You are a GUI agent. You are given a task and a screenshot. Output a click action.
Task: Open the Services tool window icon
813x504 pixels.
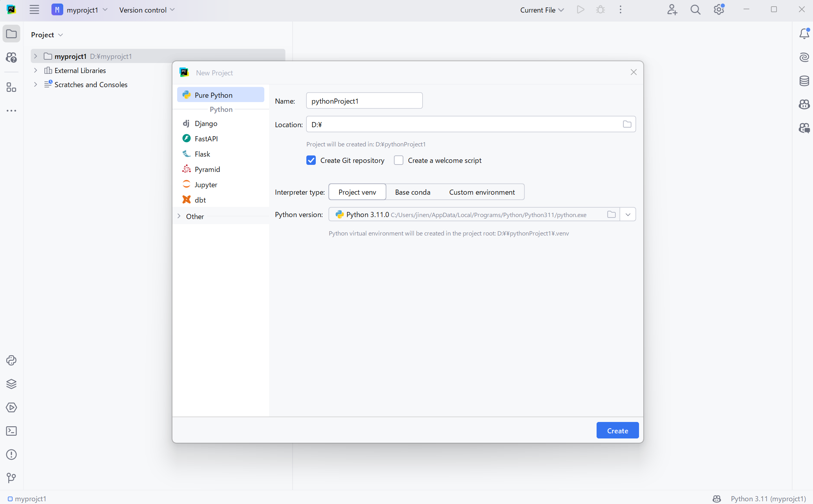click(11, 407)
